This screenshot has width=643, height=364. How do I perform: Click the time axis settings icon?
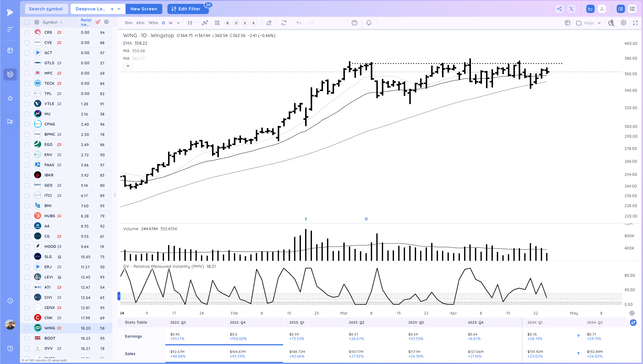632,313
